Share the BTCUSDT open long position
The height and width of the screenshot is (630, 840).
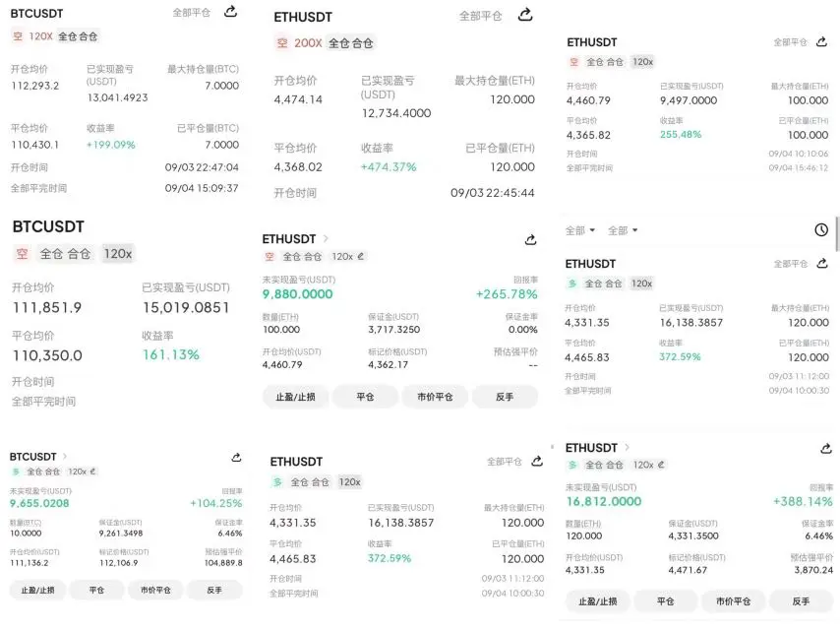(x=236, y=458)
